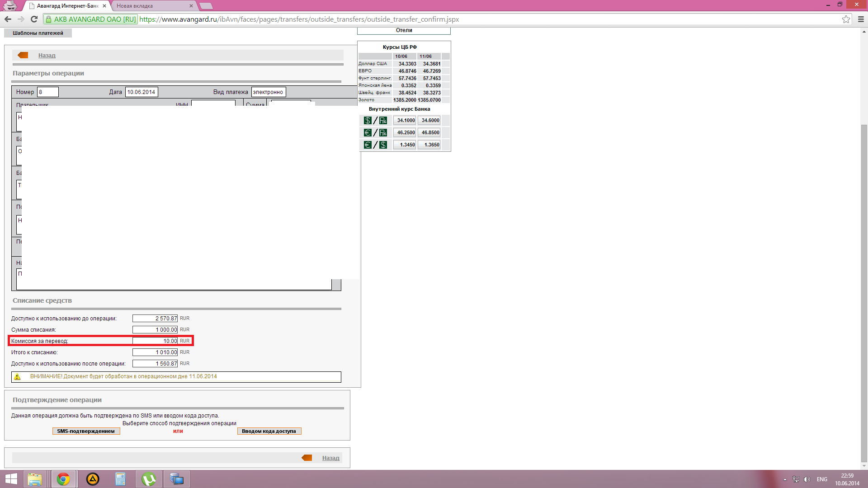Open Шаблоны платежей section

(38, 33)
